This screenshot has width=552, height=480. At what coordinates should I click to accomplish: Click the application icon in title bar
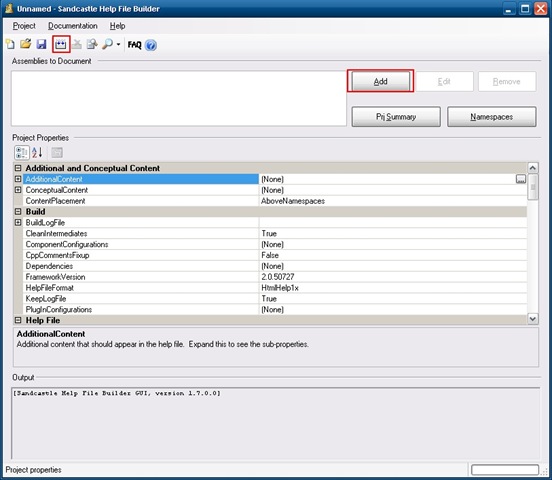click(x=9, y=8)
